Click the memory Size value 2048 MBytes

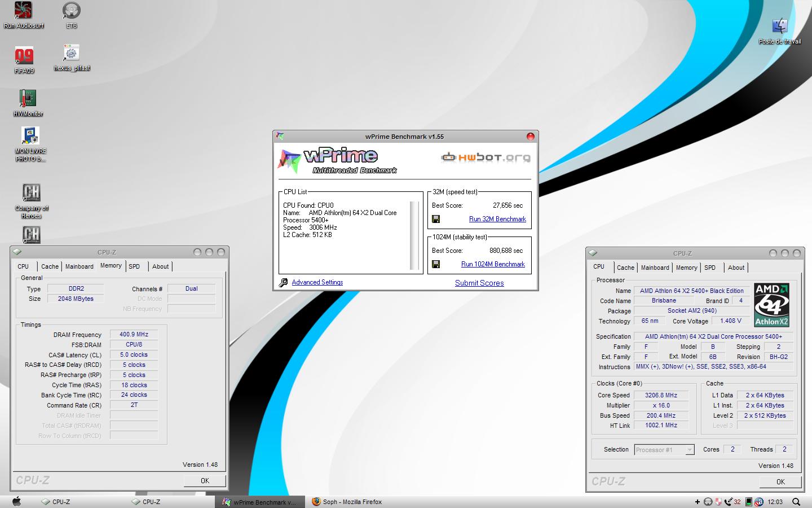coord(76,299)
